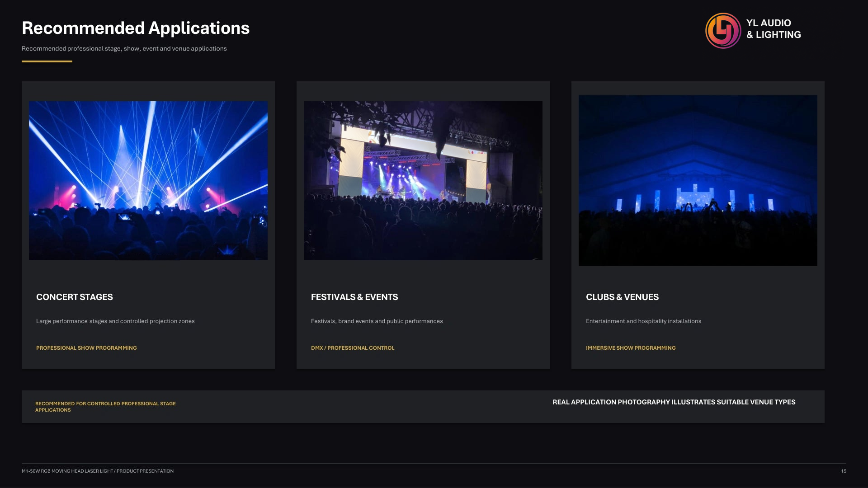The height and width of the screenshot is (488, 868).
Task: Click the "CONCERT STAGES" card heading
Action: (75, 297)
